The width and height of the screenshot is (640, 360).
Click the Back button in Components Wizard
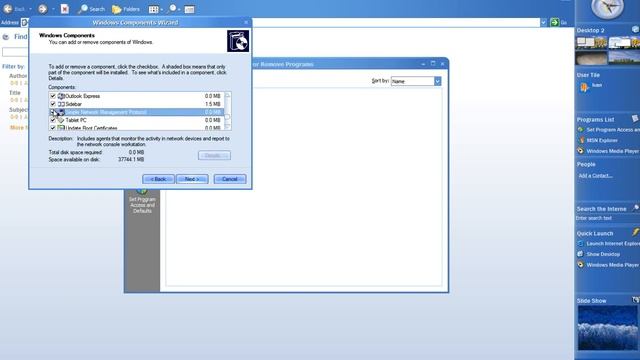point(158,179)
